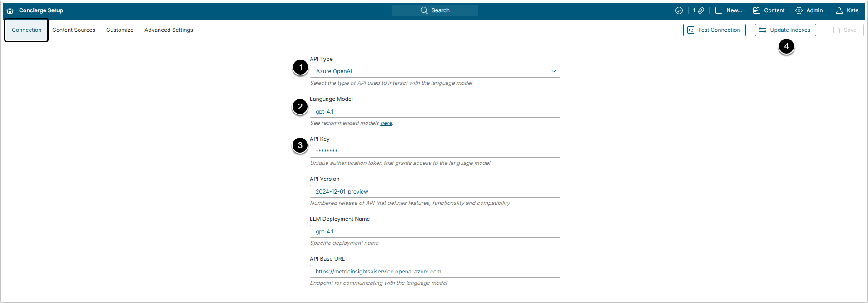The width and height of the screenshot is (868, 303).
Task: Expand the API Type dropdown
Action: click(435, 71)
